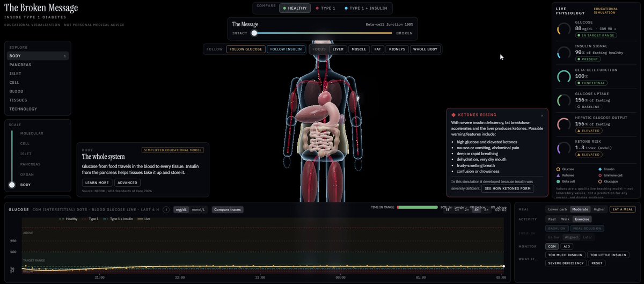The width and height of the screenshot is (644, 284).
Task: Open the Tissues explore section
Action: [38, 100]
